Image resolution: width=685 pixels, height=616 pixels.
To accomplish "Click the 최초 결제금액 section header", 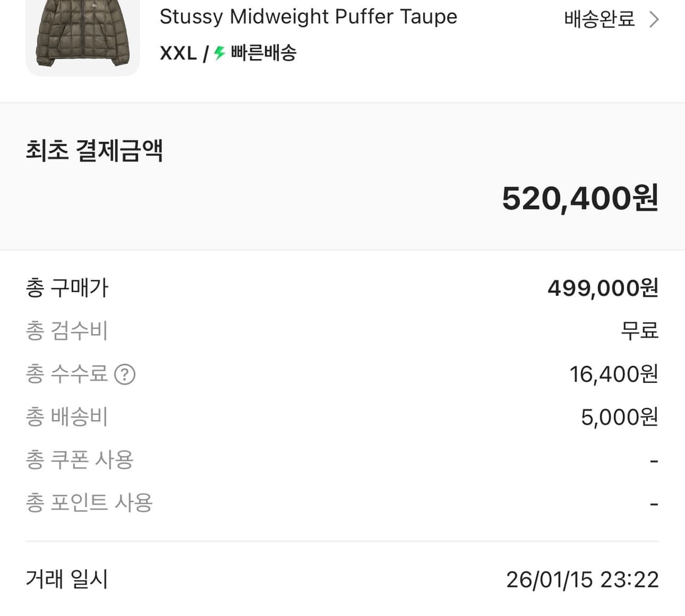I will coord(94,150).
